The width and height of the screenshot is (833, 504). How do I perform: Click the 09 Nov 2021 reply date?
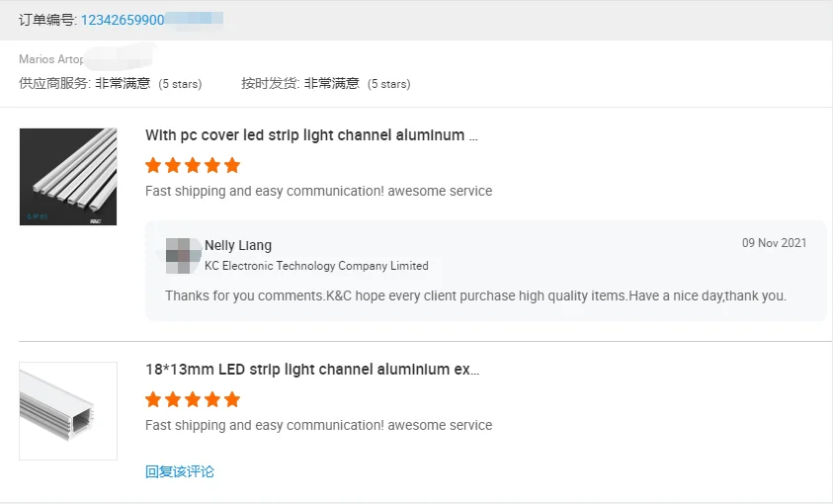pyautogui.click(x=774, y=243)
